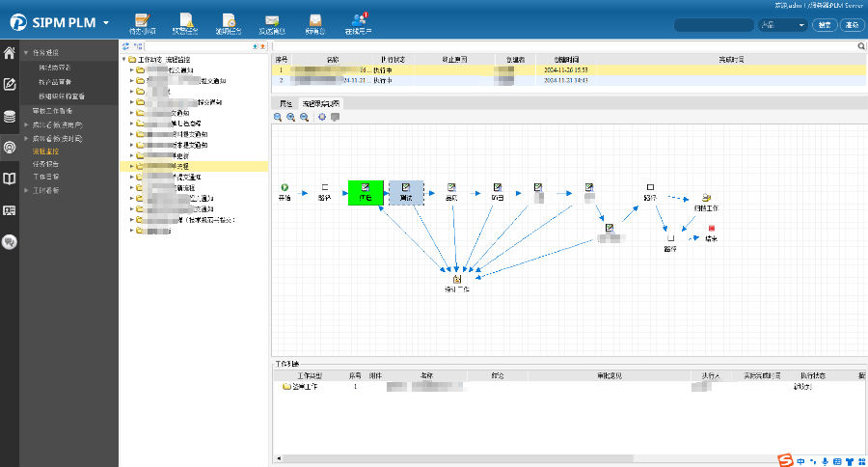Image resolution: width=868 pixels, height=467 pixels.
Task: Open the search type dropdown in header
Action: tap(800, 26)
